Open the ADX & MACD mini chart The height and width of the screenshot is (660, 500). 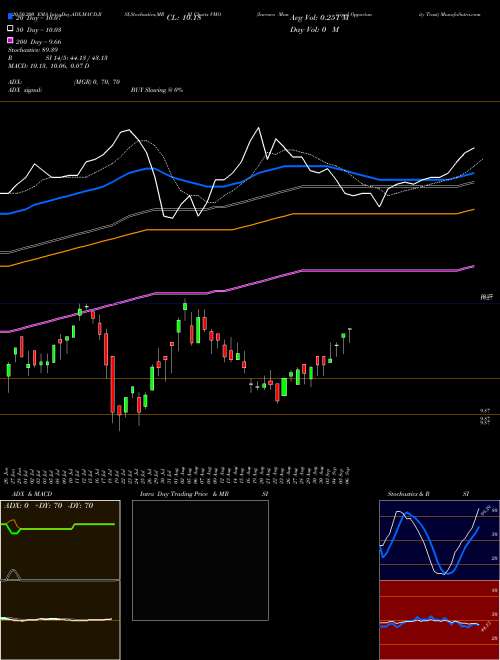pyautogui.click(x=60, y=580)
